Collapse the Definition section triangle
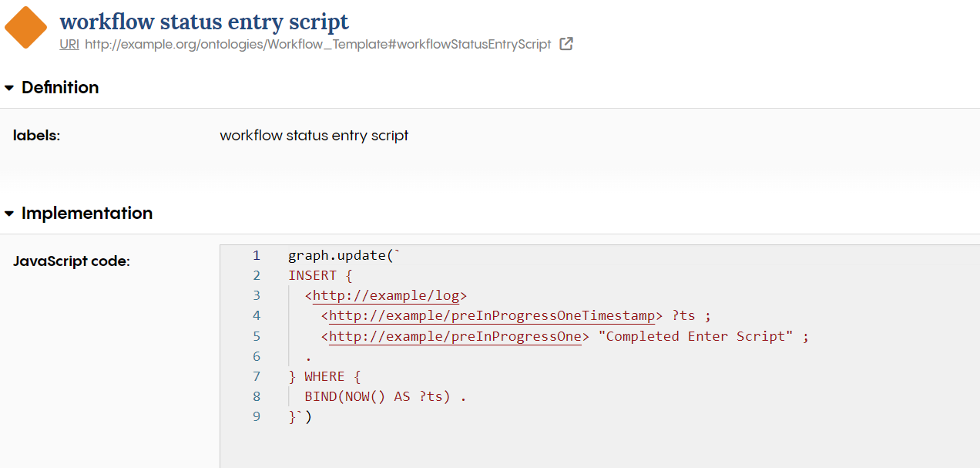Image resolution: width=980 pixels, height=468 pixels. point(9,88)
